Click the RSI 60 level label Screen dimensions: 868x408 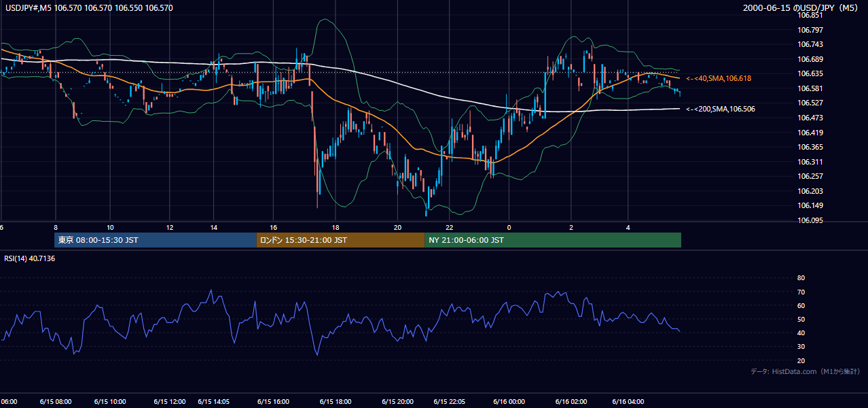click(801, 305)
